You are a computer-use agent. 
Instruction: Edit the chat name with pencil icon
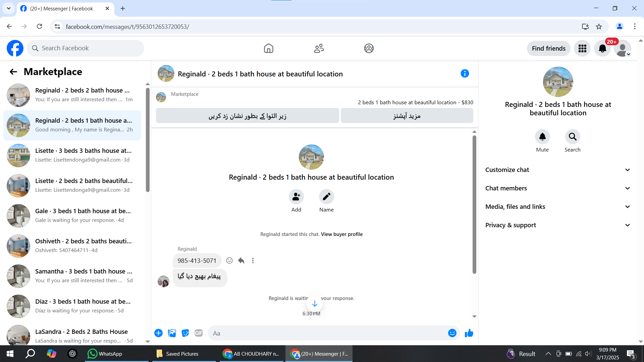click(326, 197)
